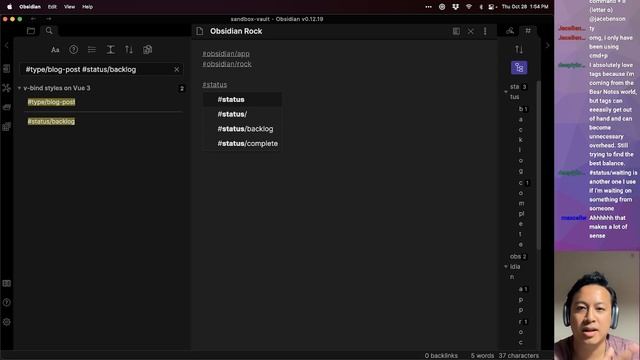Open Dropbox menu bar icon
Image resolution: width=640 pixels, height=360 pixels.
[455, 7]
